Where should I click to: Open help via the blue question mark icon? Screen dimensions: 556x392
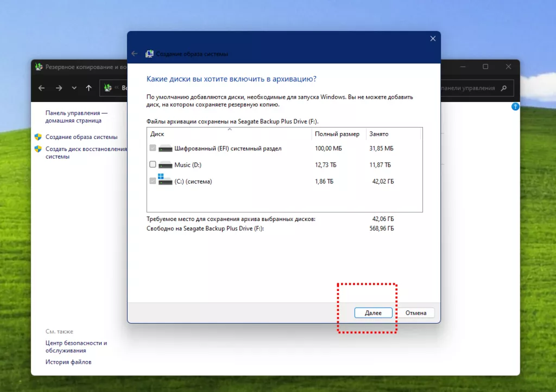click(515, 106)
